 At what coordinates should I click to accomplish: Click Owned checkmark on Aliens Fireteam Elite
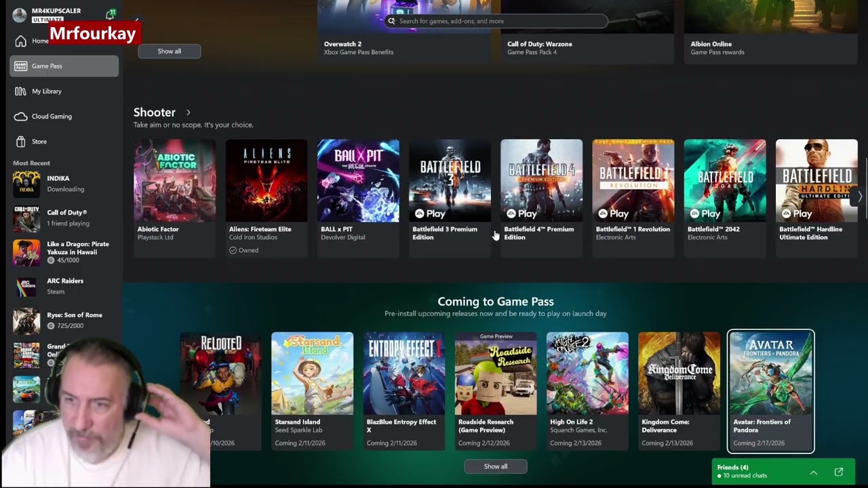tap(233, 250)
